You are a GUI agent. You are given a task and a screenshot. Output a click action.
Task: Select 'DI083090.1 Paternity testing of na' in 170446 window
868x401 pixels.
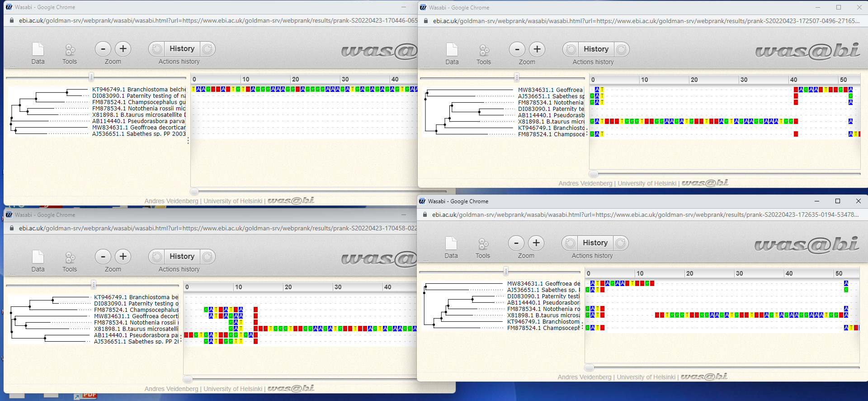pos(139,96)
